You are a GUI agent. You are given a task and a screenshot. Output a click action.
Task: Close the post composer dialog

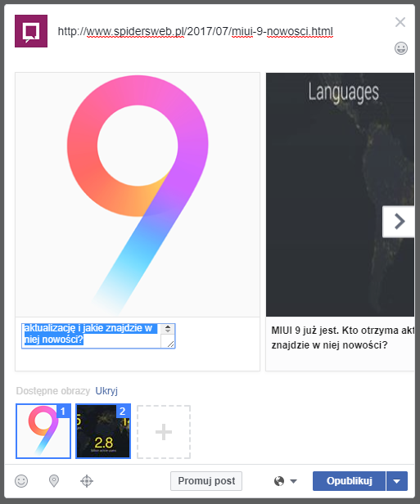(400, 22)
